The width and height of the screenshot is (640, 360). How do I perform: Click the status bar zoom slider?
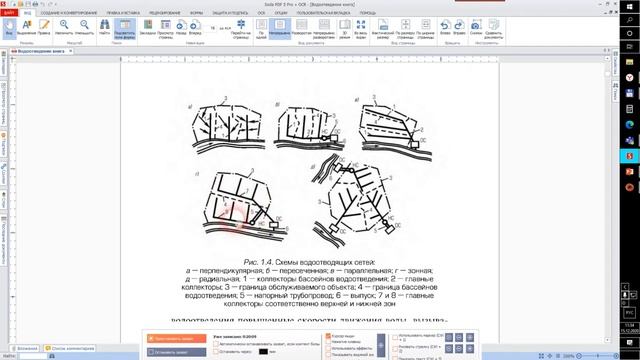point(598,356)
